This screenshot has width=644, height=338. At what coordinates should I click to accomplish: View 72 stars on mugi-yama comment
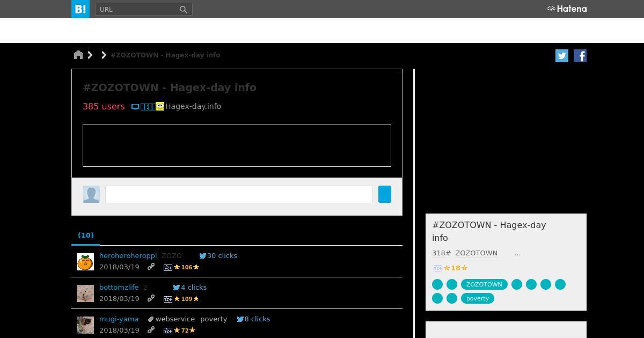tap(185, 330)
